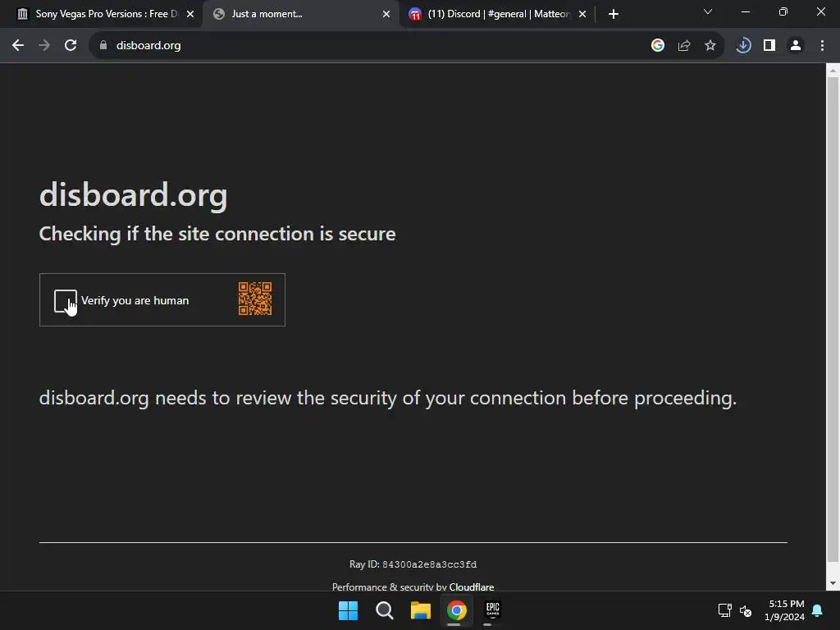
Task: Go back using the browser back arrow
Action: coord(18,46)
